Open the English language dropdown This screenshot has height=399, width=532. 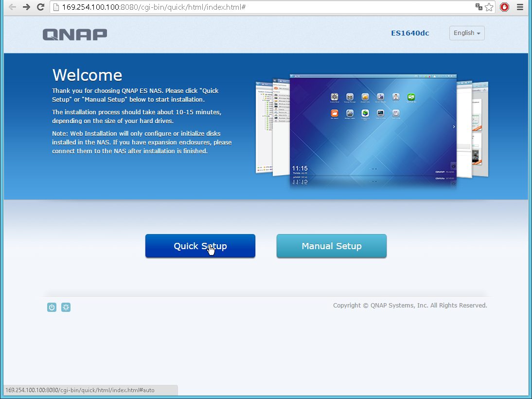(x=466, y=33)
